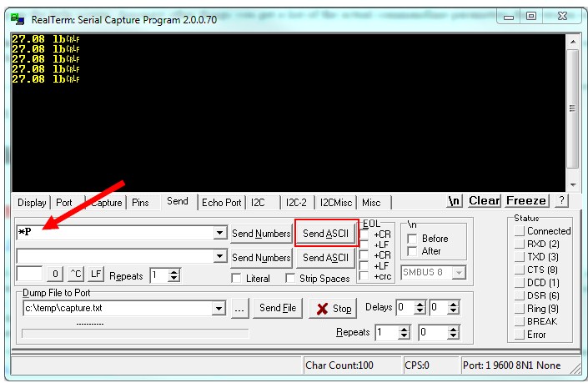588x383 pixels.
Task: Click small character input box left of 0 button
Action: (x=29, y=274)
